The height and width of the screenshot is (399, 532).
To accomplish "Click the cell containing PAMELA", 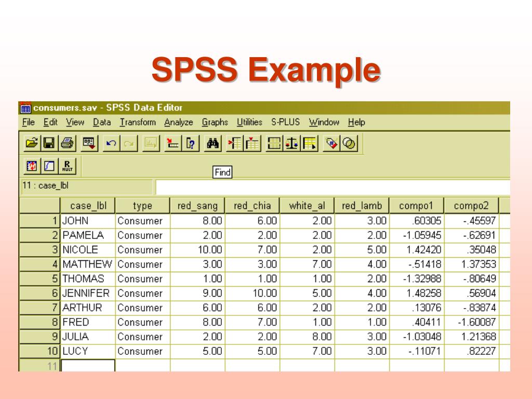I will click(88, 235).
